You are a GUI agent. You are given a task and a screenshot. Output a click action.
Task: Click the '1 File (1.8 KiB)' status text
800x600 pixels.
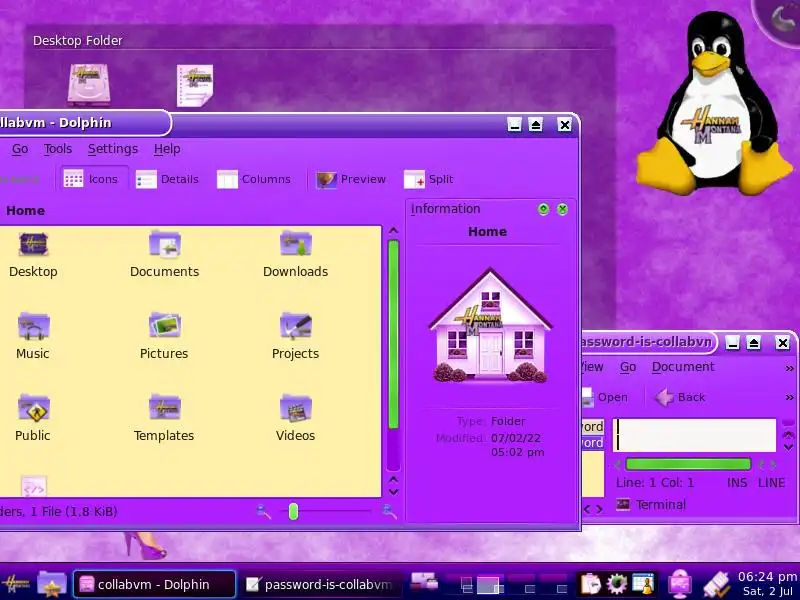(74, 511)
